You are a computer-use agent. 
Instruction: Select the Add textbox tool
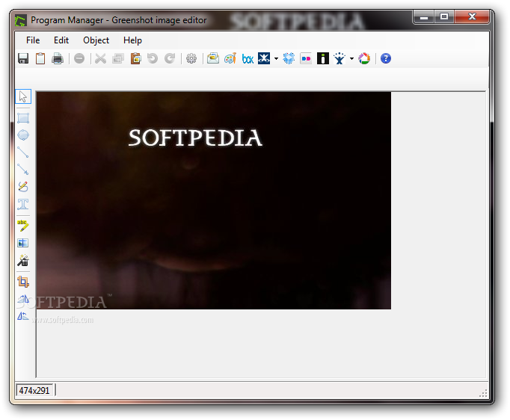[x=23, y=204]
